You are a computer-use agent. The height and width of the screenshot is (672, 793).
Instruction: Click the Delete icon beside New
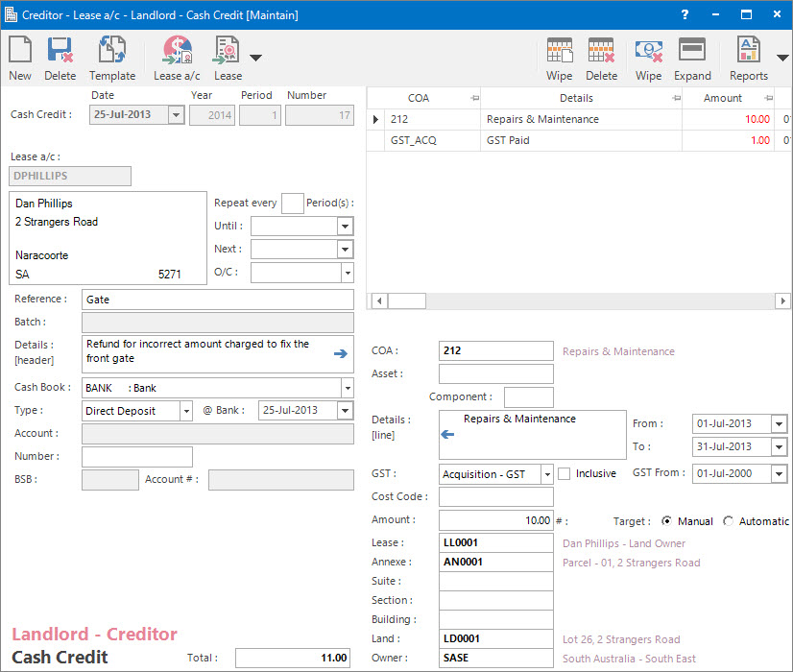coord(60,58)
